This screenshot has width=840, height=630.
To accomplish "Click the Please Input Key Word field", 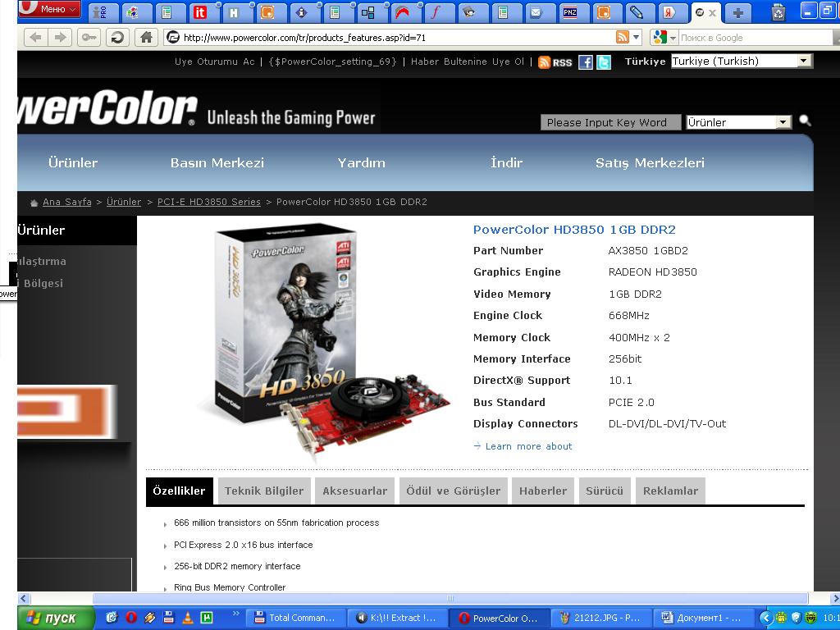I will tap(610, 122).
